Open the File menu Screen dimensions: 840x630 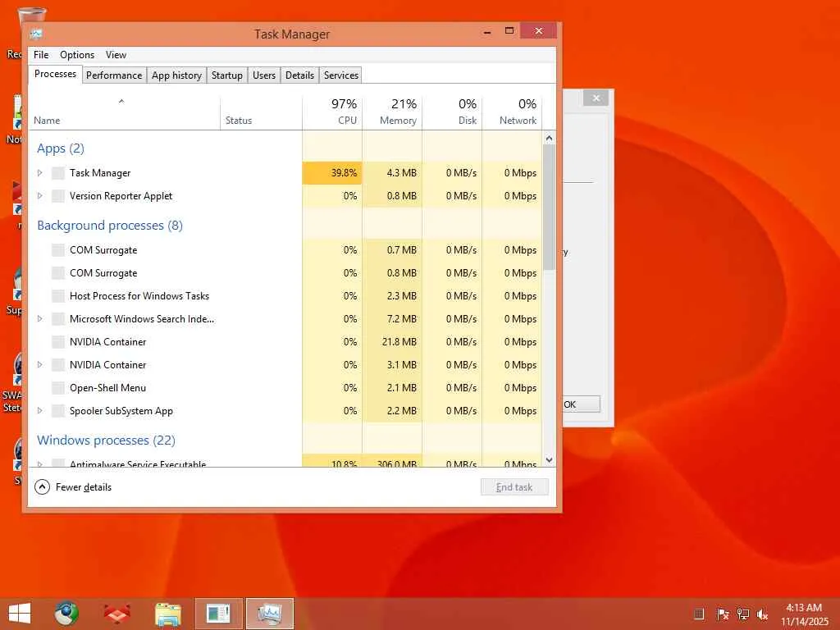point(41,55)
